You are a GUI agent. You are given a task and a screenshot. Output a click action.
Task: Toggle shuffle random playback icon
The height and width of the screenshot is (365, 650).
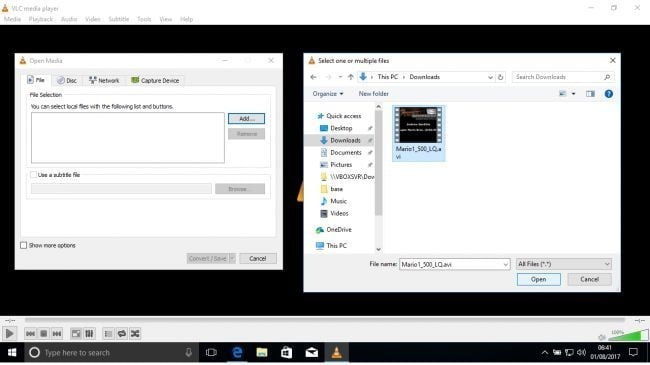click(135, 333)
